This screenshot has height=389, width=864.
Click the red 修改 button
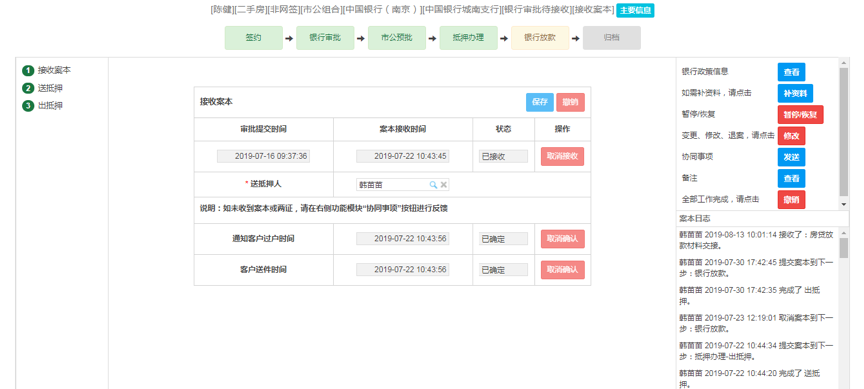[x=791, y=136]
